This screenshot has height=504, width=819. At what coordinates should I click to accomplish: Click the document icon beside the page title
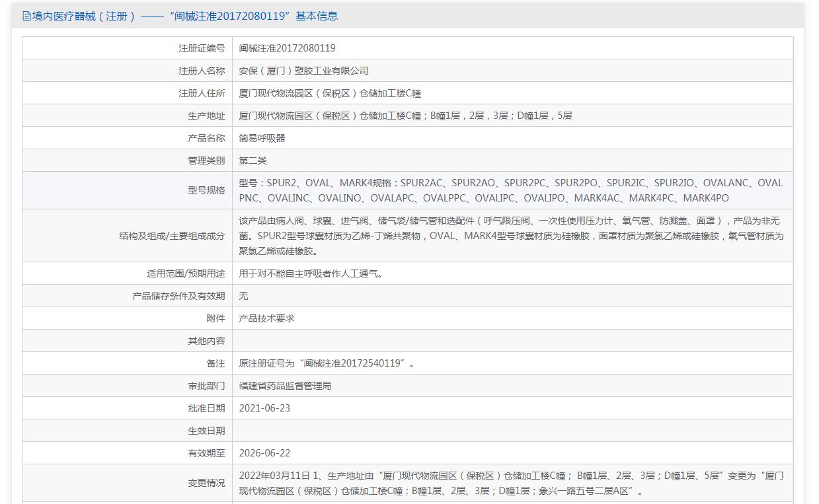point(27,16)
